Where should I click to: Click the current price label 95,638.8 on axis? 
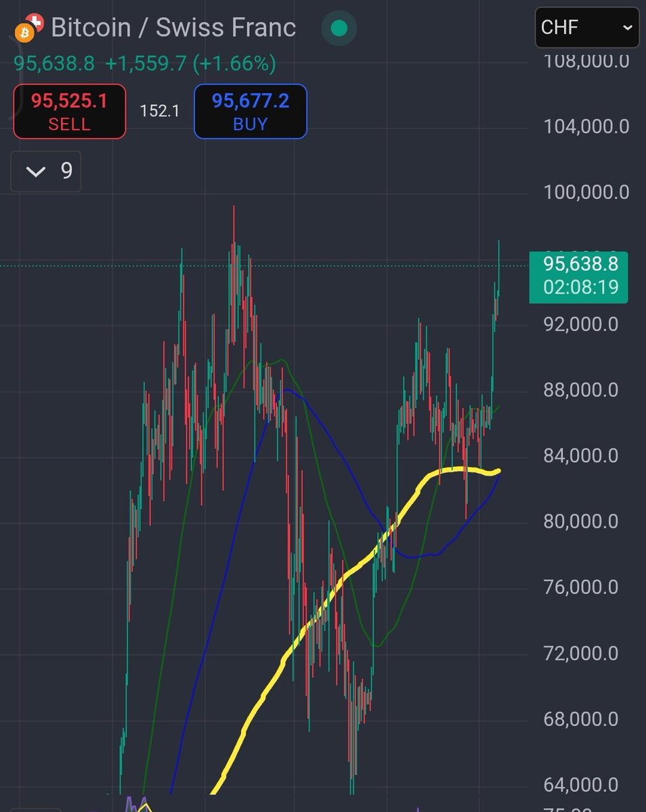point(578,277)
